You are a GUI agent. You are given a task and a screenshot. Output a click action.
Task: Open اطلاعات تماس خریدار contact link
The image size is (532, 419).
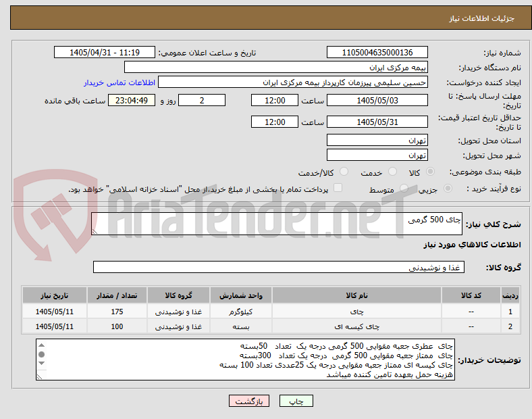pyautogui.click(x=119, y=82)
